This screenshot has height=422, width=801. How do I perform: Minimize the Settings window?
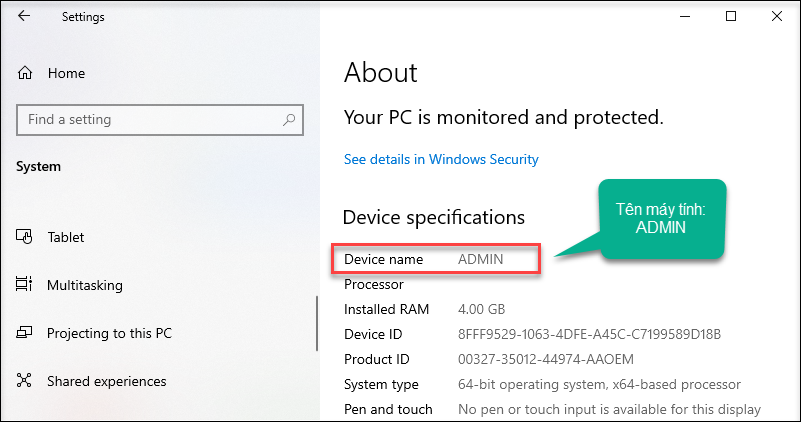point(685,16)
